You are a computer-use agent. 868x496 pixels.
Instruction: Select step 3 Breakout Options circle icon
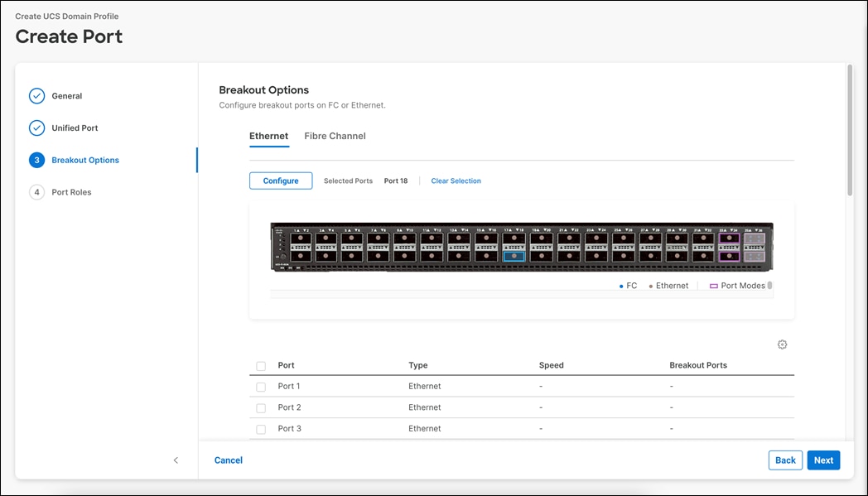pos(36,160)
